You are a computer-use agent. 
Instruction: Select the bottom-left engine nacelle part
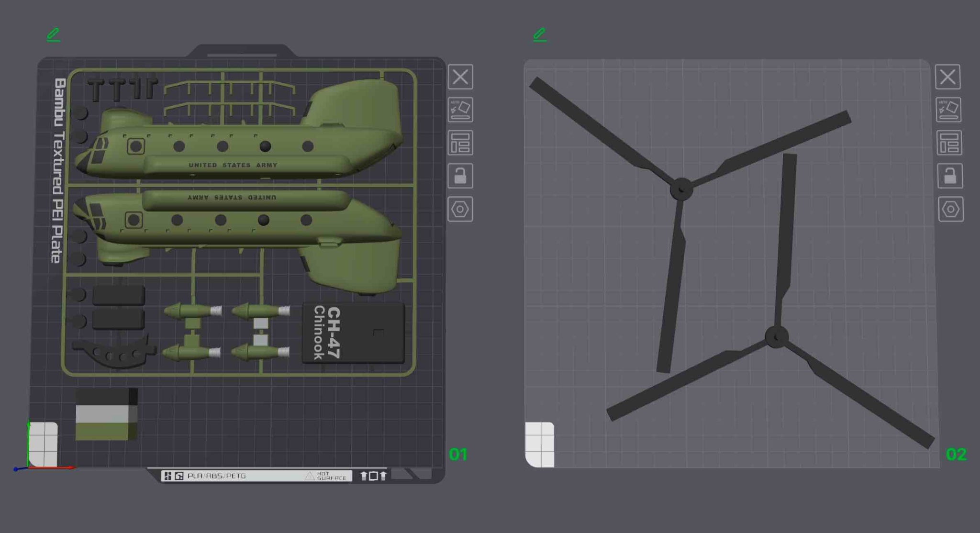[192, 353]
